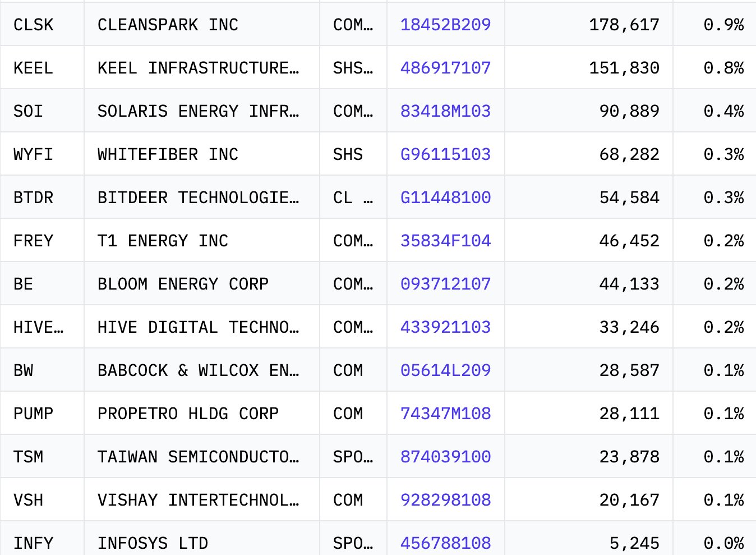Click the INFY ticker symbol

34,543
